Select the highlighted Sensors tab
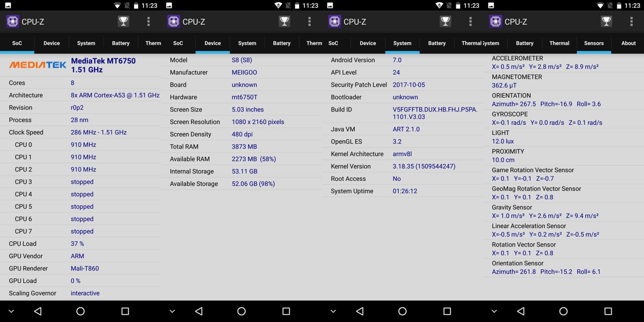The height and width of the screenshot is (322, 644). 594,43
